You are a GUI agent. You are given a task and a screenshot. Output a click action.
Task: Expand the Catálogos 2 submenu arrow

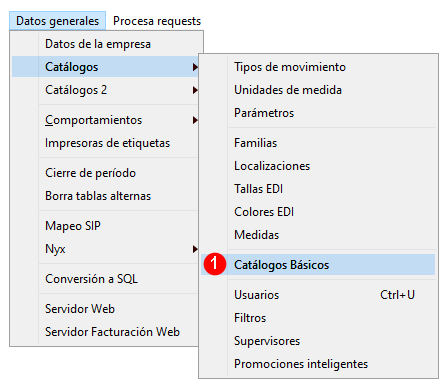click(195, 90)
